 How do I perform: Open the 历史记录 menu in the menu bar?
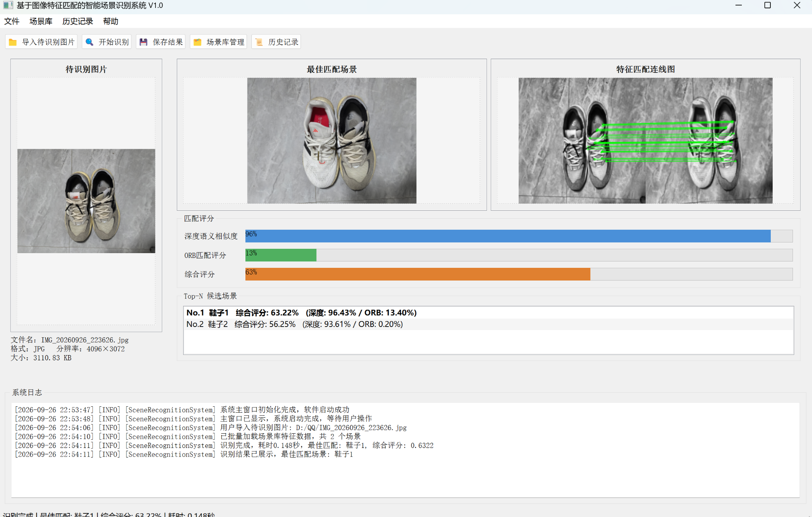coord(78,21)
